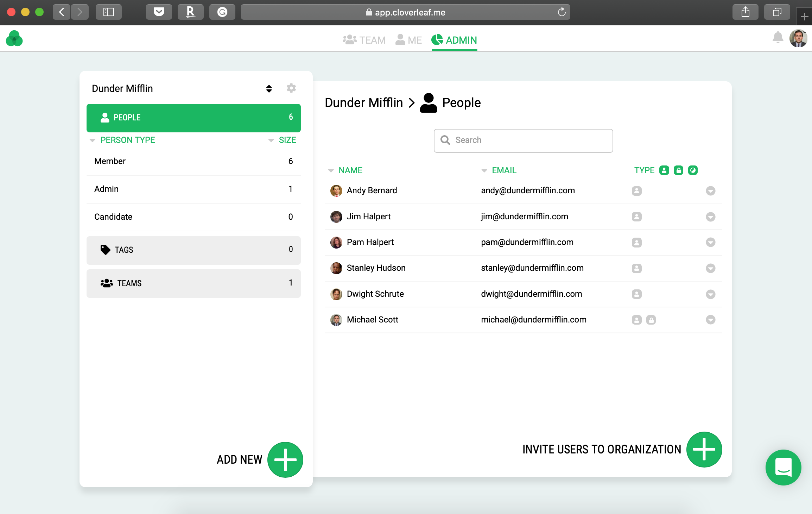
Task: Open Andy Bernard's profile name
Action: click(x=372, y=190)
